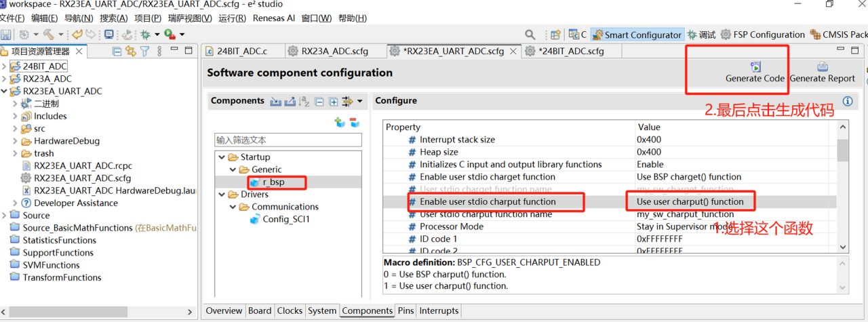This screenshot has width=868, height=322.
Task: Expand the src folder
Action: click(16, 128)
